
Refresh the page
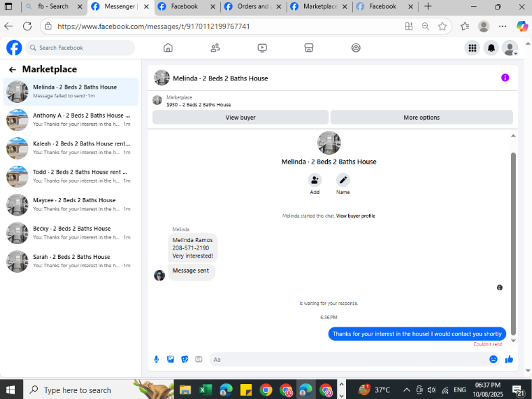(28, 26)
